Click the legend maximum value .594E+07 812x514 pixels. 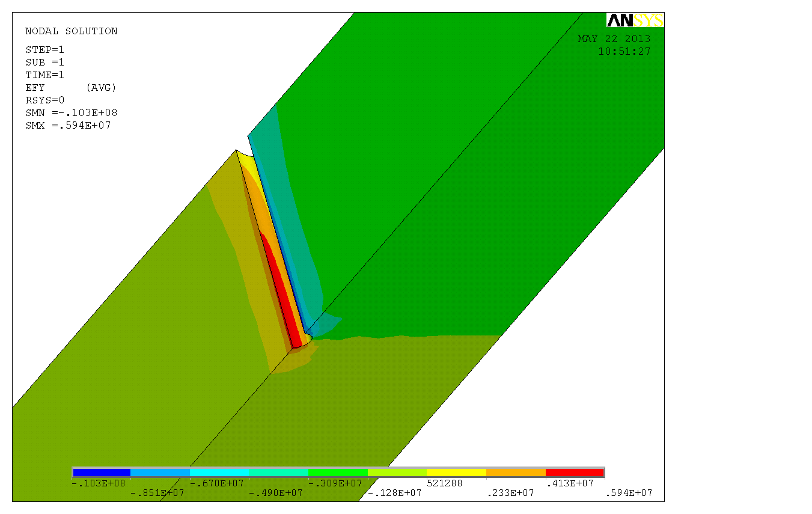click(x=629, y=494)
